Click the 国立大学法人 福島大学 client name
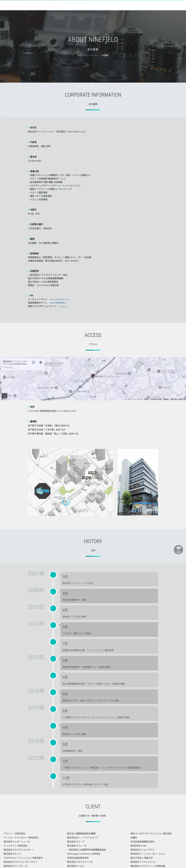186x868 pixels. (x=142, y=858)
